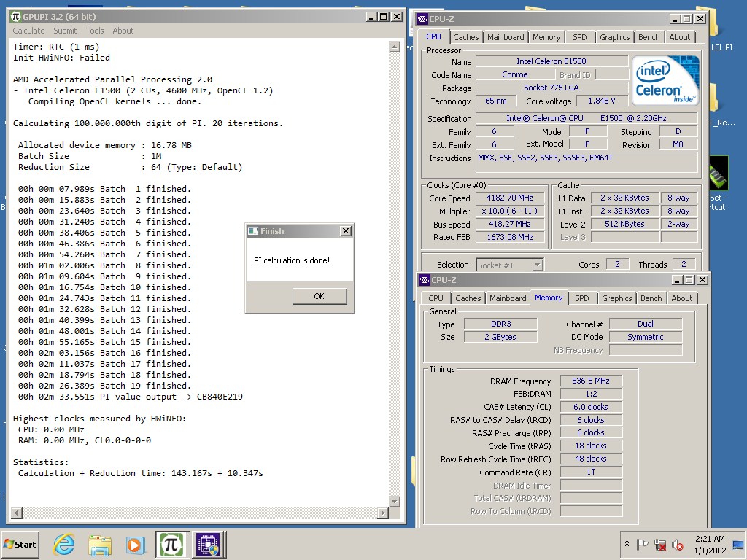The image size is (747, 560).
Task: Click the memory Type value DDR3
Action: 500,324
